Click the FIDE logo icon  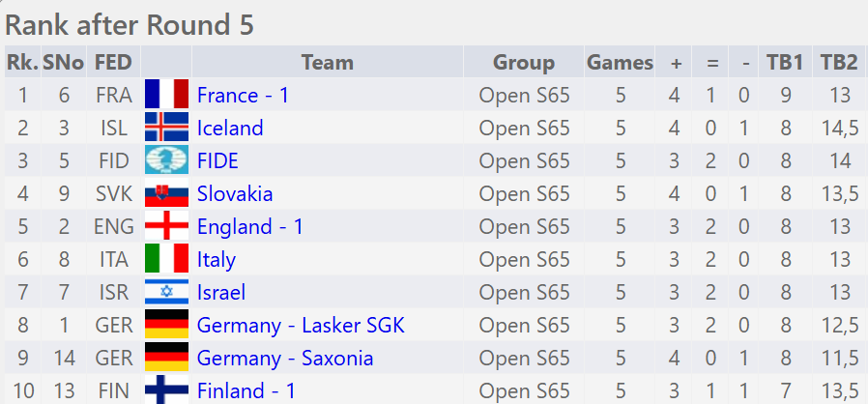(x=166, y=160)
